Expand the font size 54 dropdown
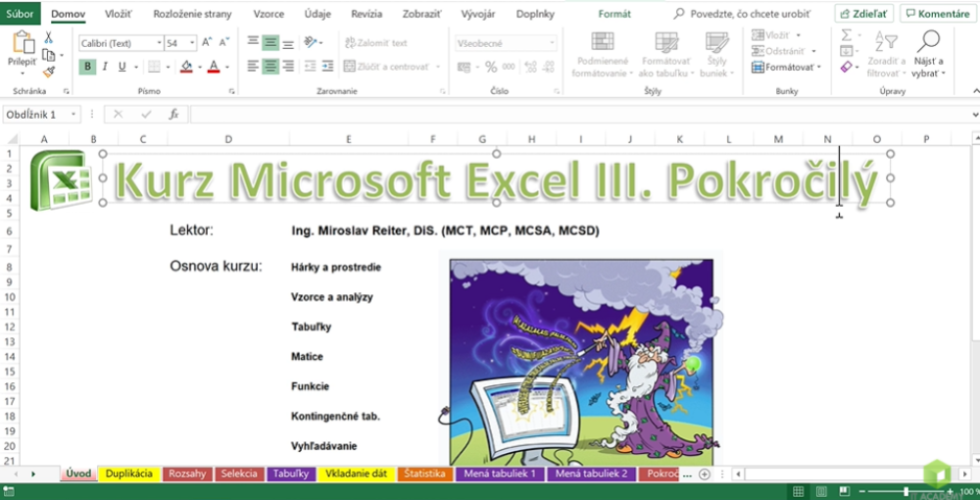The height and width of the screenshot is (500, 980). tap(192, 43)
